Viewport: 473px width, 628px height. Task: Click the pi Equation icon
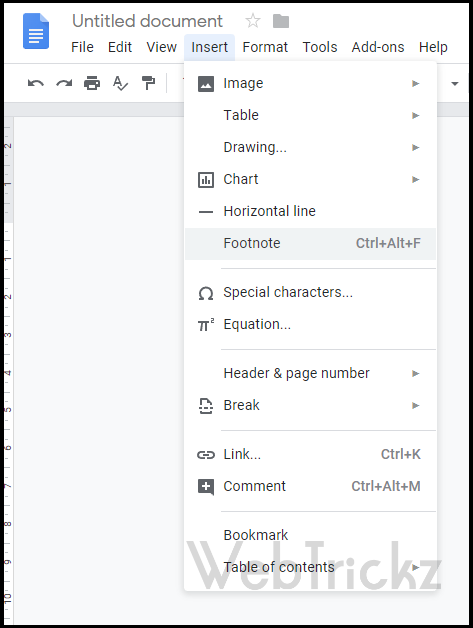click(206, 325)
